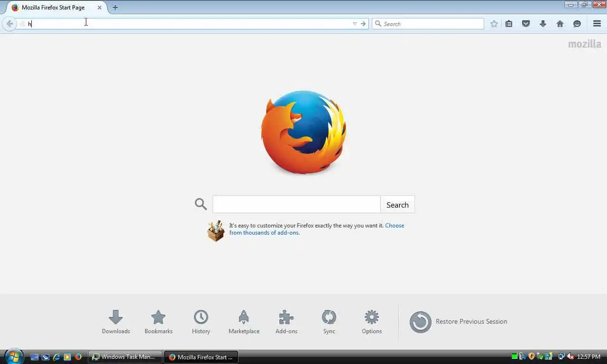
Task: Open a new tab with the plus button
Action: pos(115,8)
